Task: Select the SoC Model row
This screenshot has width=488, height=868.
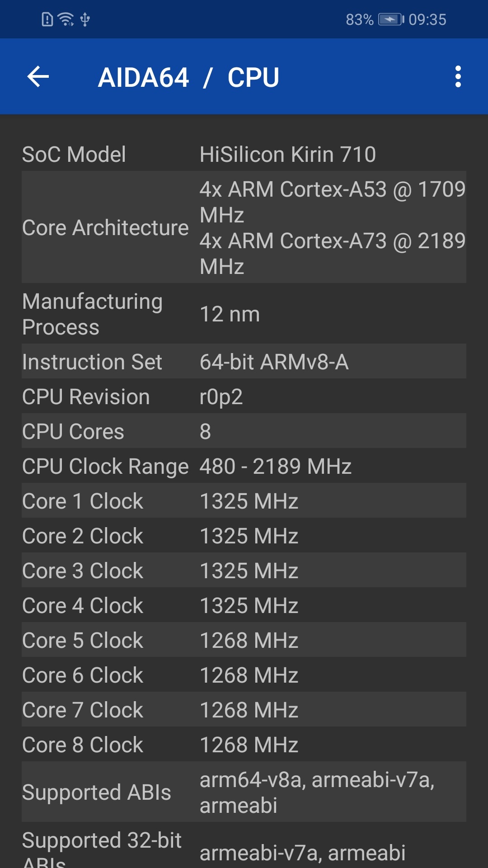Action: [75, 154]
